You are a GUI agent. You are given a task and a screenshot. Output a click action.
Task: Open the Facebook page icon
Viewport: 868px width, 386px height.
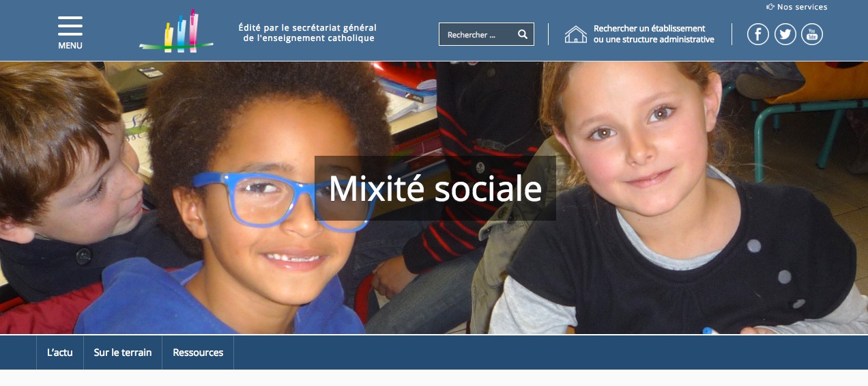click(x=758, y=34)
